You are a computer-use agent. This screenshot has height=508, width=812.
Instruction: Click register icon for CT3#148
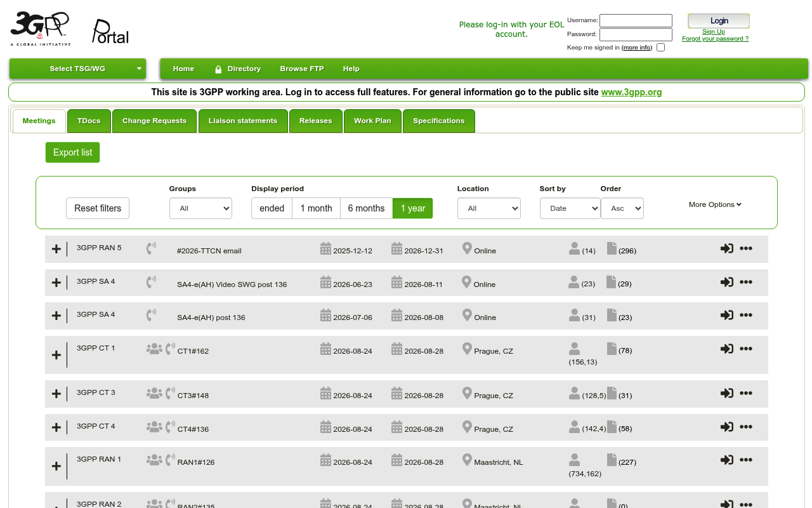click(727, 393)
